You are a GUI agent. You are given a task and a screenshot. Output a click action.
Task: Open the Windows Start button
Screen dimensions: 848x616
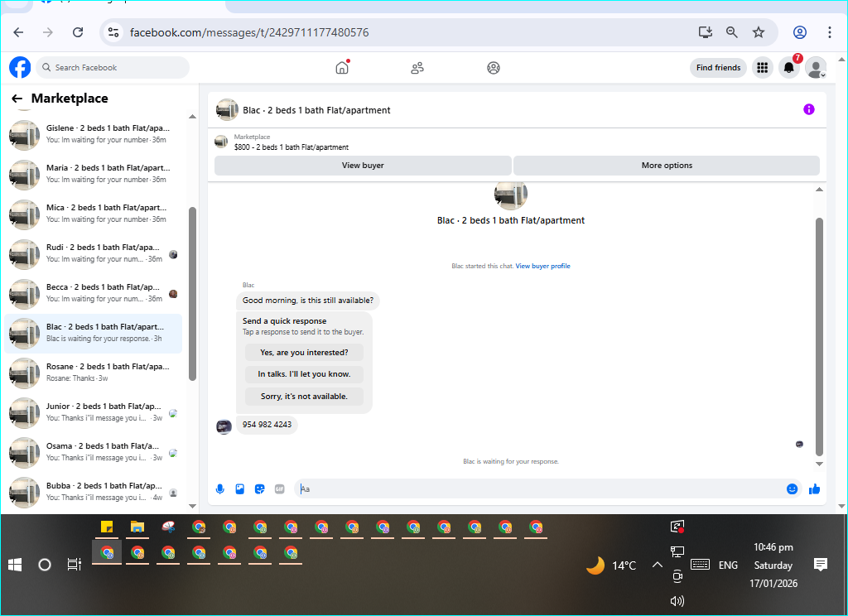coord(15,565)
